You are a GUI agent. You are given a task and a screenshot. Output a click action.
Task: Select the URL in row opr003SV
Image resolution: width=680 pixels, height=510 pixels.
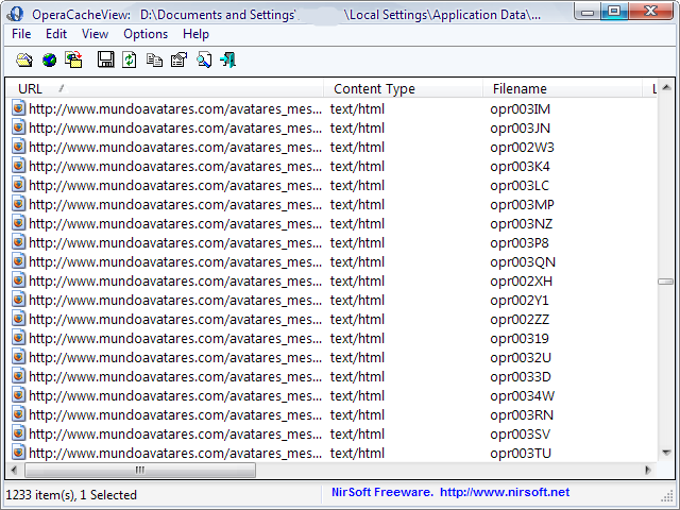click(176, 433)
